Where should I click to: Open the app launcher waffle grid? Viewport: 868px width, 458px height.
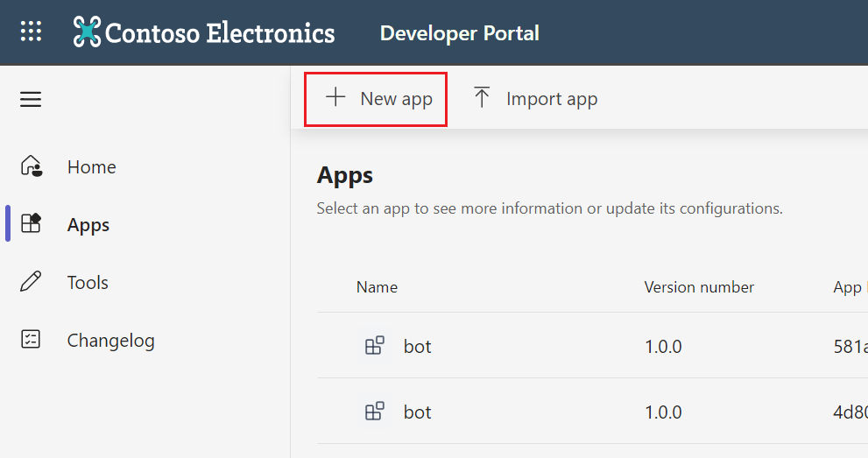point(31,31)
